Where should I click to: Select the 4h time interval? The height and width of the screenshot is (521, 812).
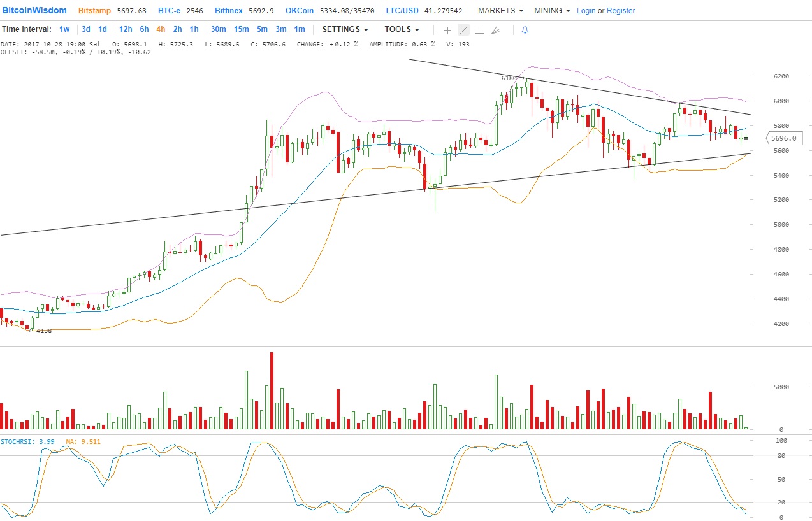161,29
